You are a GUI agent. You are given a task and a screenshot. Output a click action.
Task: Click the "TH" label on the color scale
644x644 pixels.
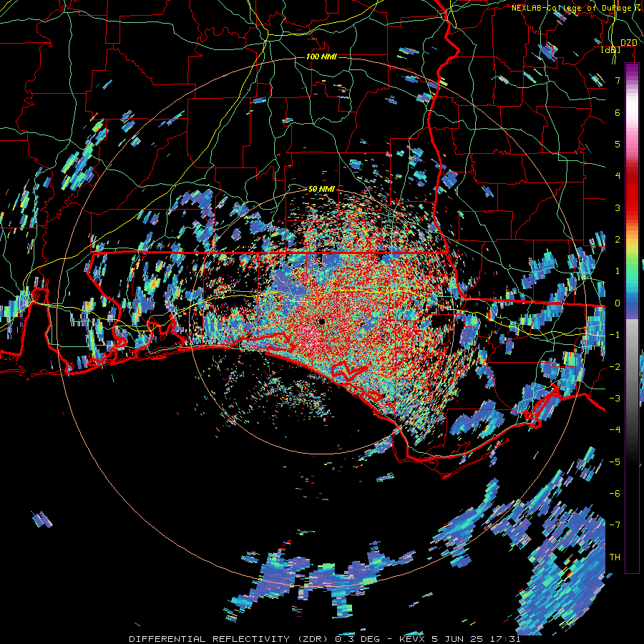click(615, 557)
